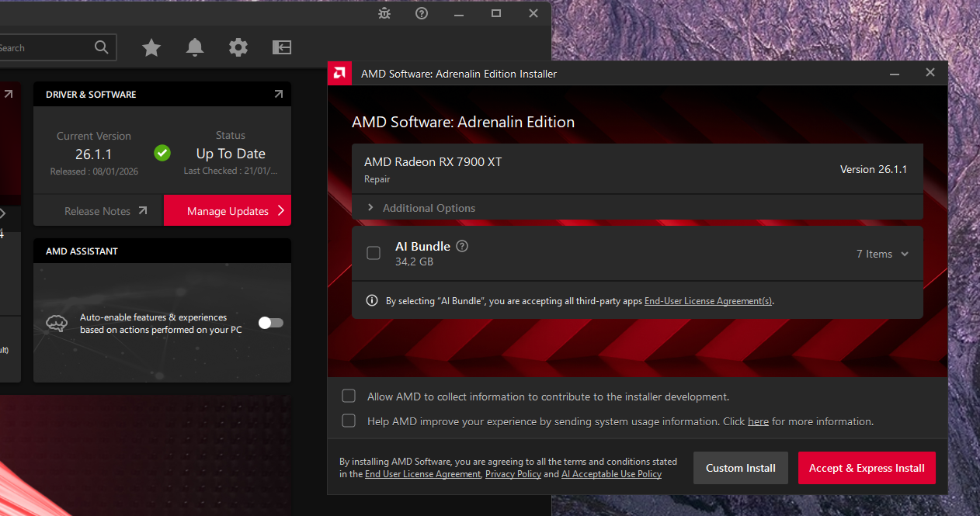Click Custom Install button

point(740,468)
